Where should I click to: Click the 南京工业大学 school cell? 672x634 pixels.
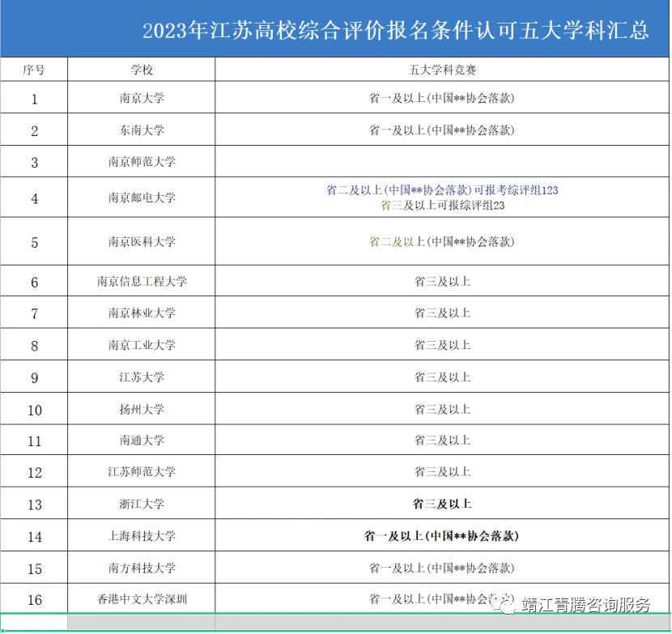(x=142, y=345)
